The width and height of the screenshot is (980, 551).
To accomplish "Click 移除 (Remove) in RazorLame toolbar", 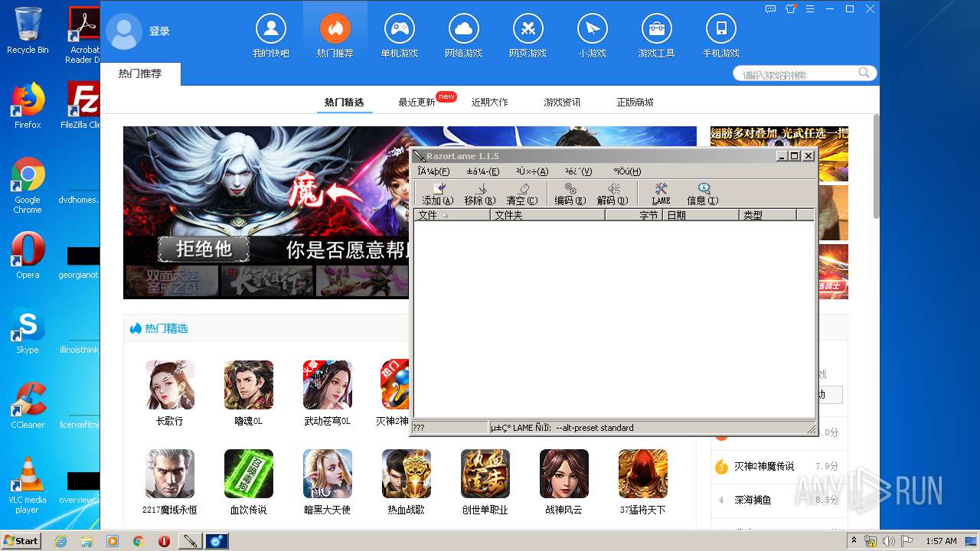I will pyautogui.click(x=480, y=194).
